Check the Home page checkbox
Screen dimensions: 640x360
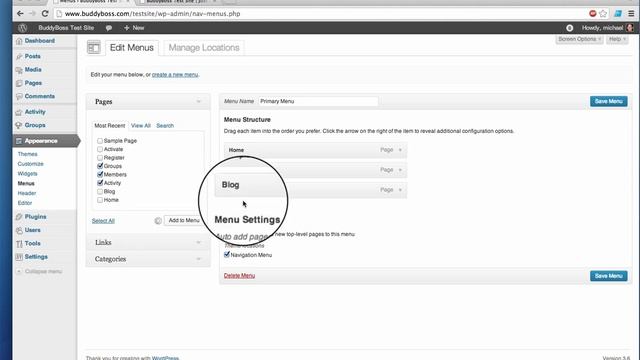100,200
